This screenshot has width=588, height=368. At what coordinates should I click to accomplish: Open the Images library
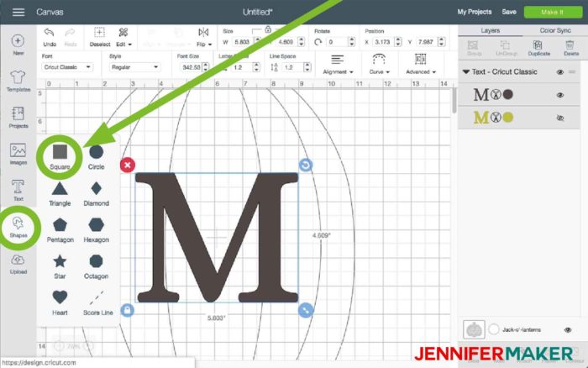tap(18, 155)
